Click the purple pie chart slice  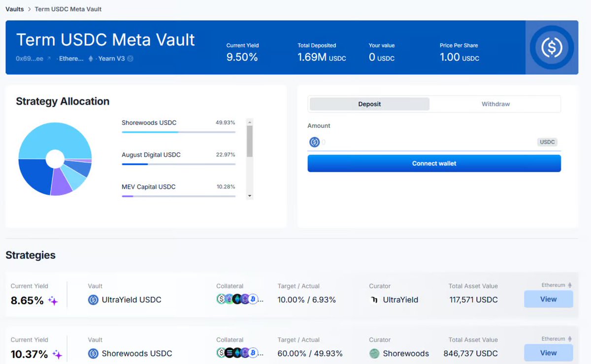coord(61,183)
